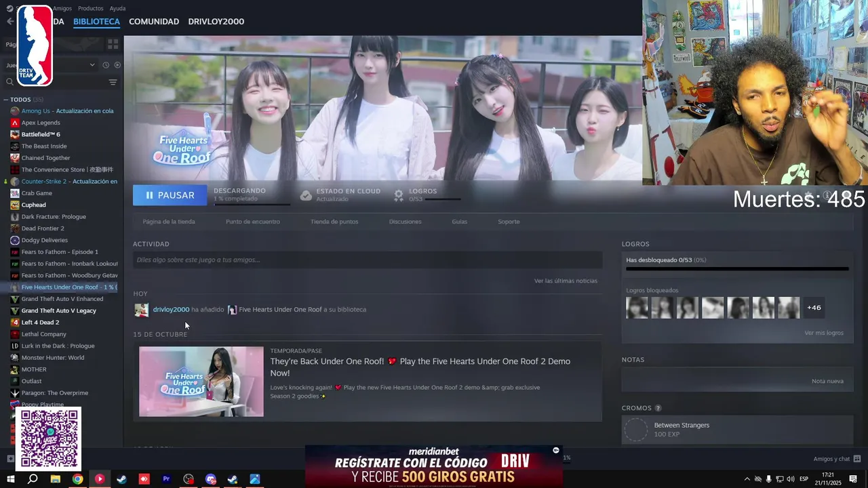Open the Ayuda menu
Viewport: 868px width, 488px height.
pyautogui.click(x=117, y=8)
